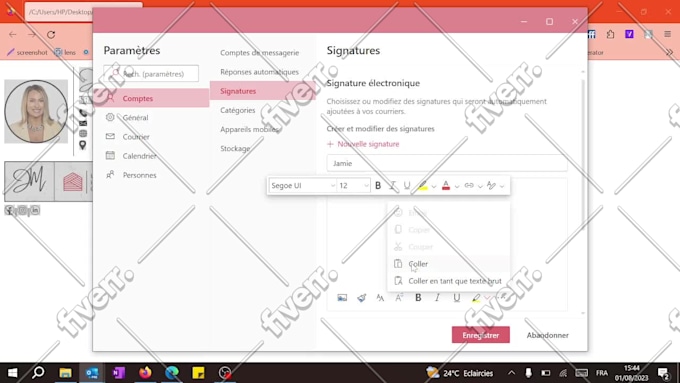Open Sticky Notes from taskbar

coord(198,373)
